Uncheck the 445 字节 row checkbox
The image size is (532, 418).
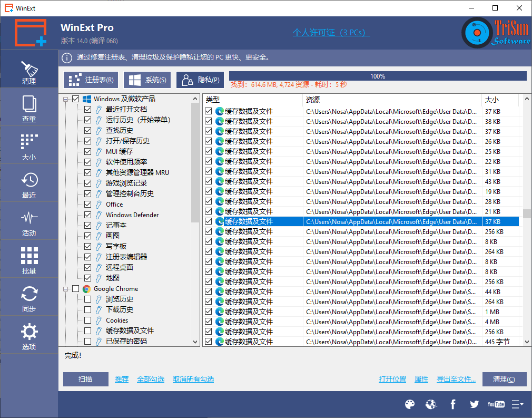tap(208, 342)
